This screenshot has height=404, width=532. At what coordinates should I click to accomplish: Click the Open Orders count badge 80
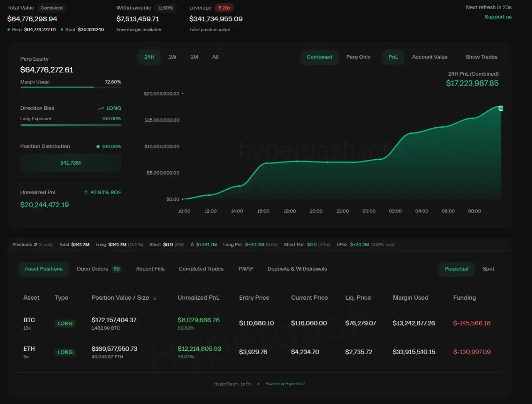(x=116, y=269)
